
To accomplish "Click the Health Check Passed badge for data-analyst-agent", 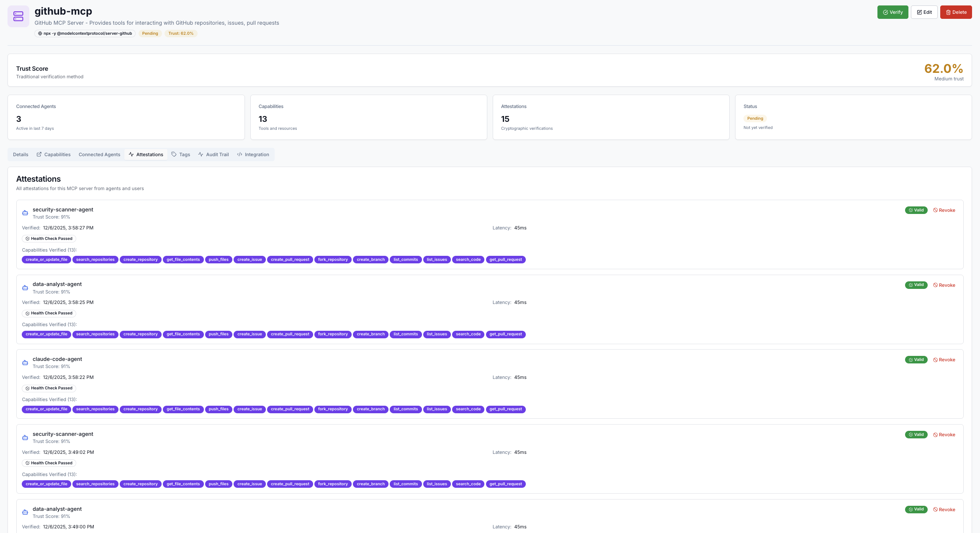I will click(49, 313).
